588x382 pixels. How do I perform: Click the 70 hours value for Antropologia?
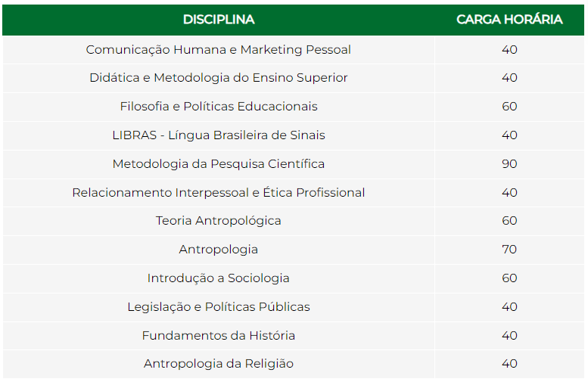pos(509,250)
